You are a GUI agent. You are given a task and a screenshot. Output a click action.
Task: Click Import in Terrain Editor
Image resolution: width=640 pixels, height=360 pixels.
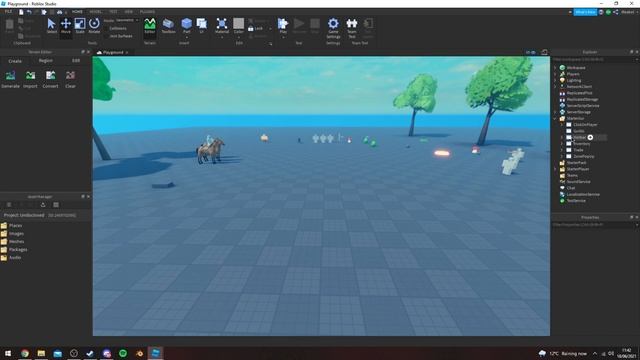[30, 80]
